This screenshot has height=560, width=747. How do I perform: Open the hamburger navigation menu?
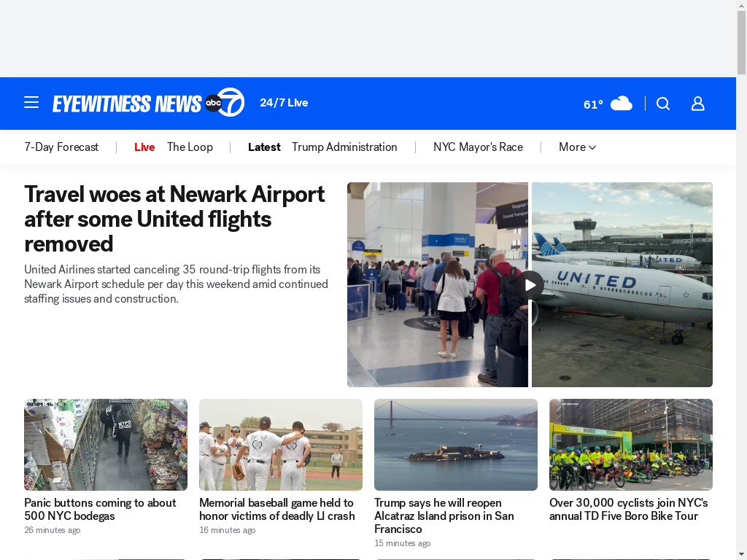pos(31,102)
